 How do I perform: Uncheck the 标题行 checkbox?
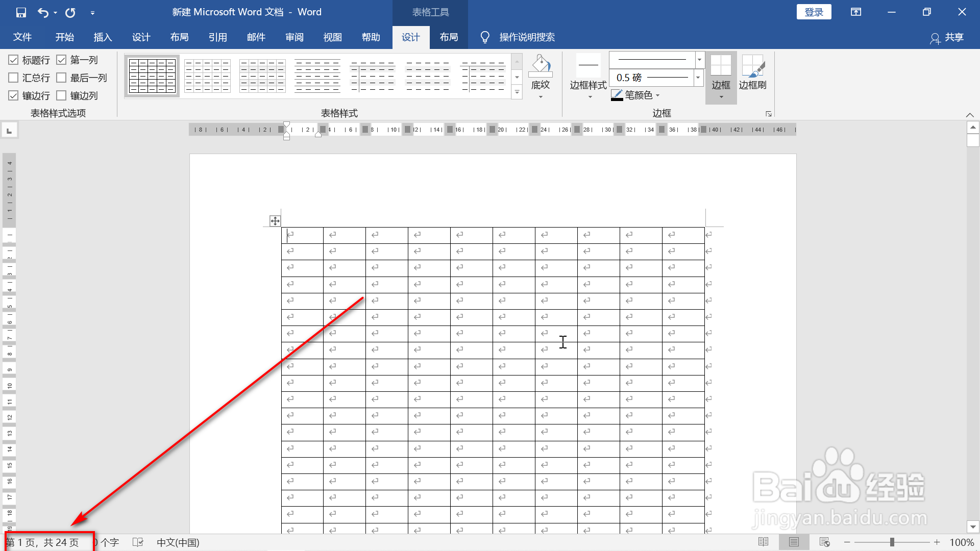14,60
